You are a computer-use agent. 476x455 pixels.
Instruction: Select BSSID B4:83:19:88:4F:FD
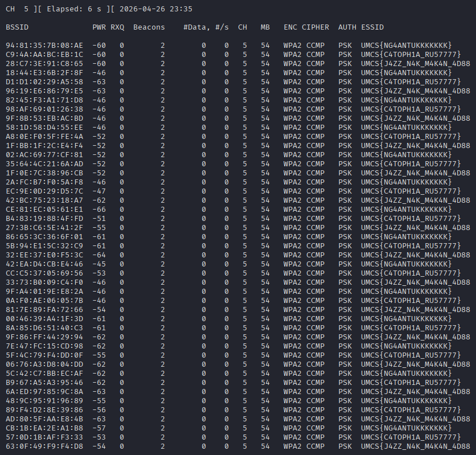(44, 219)
